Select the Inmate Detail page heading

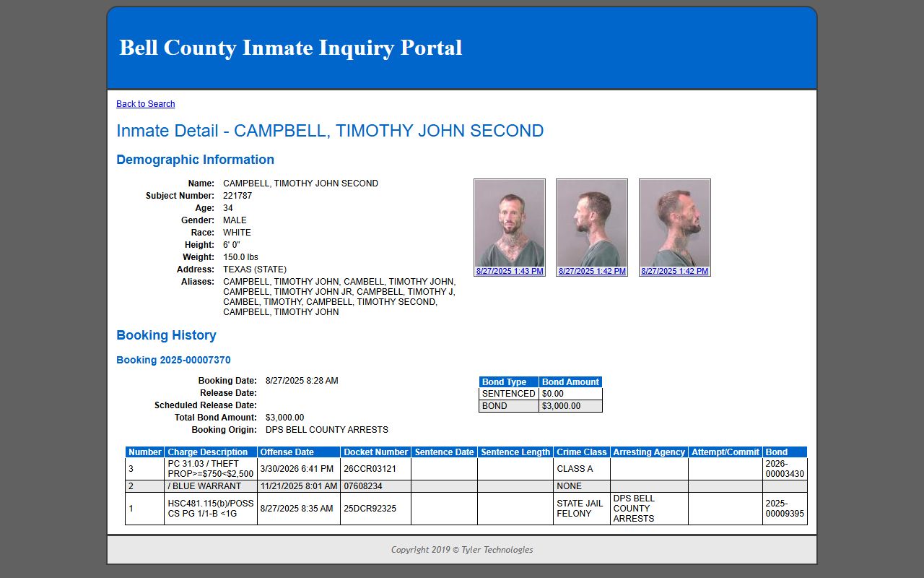pyautogui.click(x=330, y=131)
